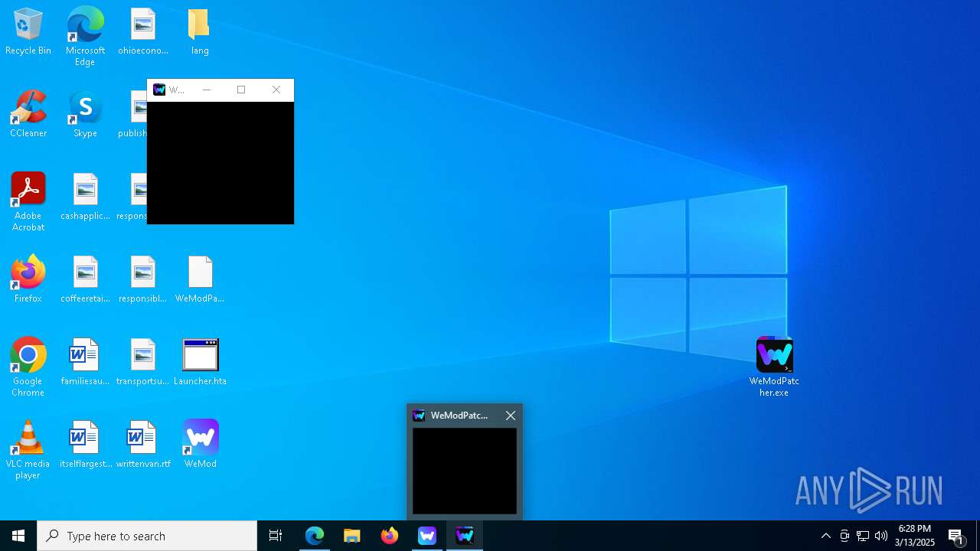The image size is (980, 551).
Task: Select transportsu... image file
Action: [142, 362]
